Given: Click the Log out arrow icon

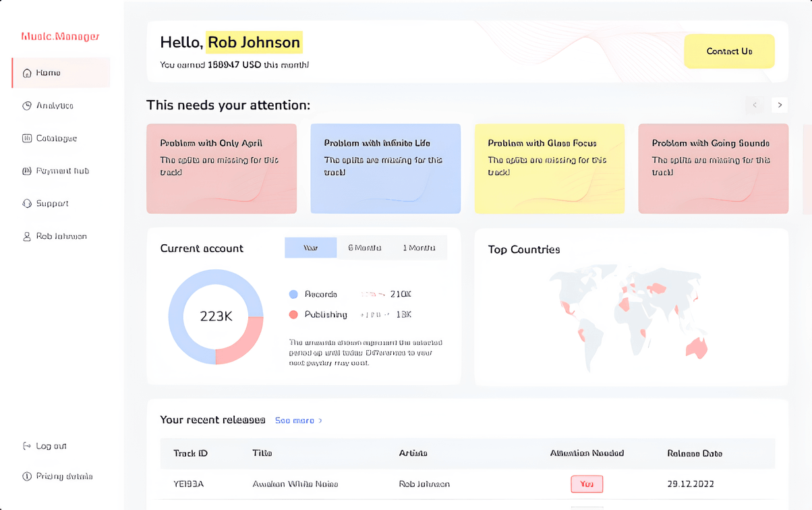Looking at the screenshot, I should pyautogui.click(x=27, y=446).
